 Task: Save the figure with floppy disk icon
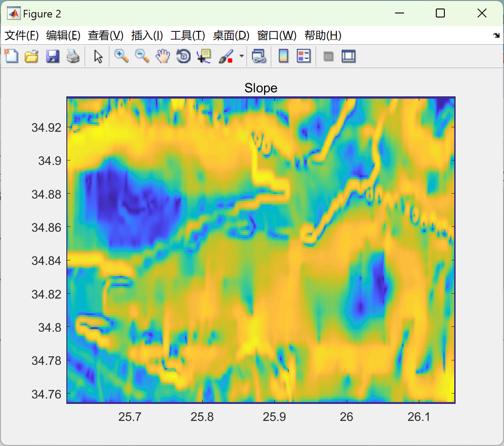(x=52, y=56)
